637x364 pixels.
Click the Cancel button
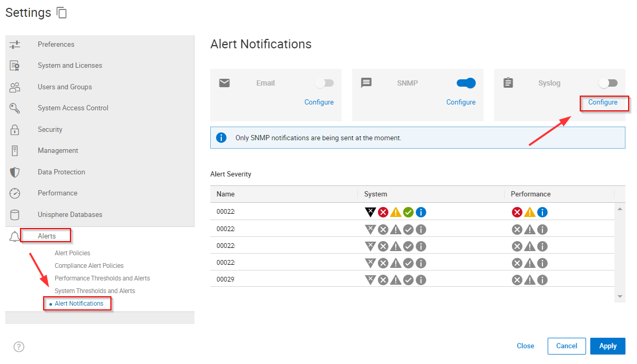[567, 346]
